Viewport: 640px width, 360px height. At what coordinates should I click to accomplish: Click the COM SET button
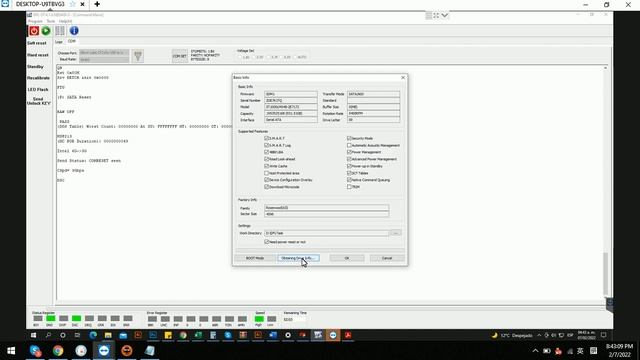pos(180,56)
